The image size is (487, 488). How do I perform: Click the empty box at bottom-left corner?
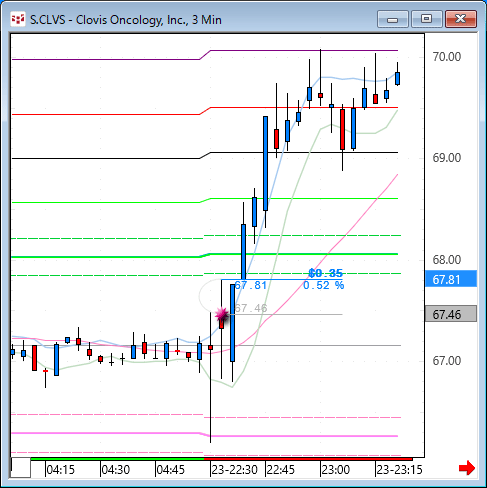tap(21, 468)
